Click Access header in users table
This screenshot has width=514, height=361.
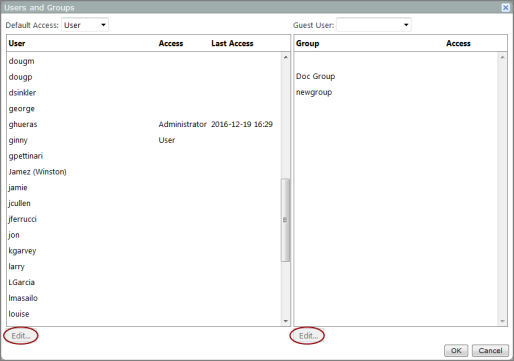[x=171, y=43]
